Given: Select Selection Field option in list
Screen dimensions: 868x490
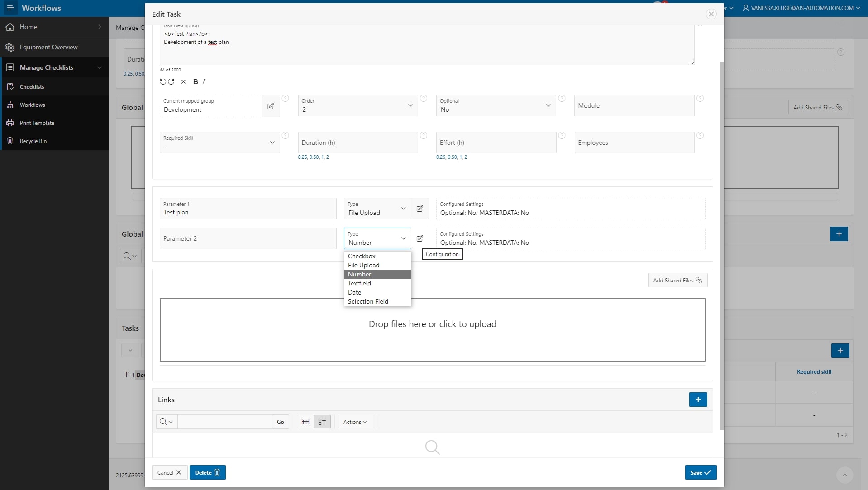Looking at the screenshot, I should point(368,301).
